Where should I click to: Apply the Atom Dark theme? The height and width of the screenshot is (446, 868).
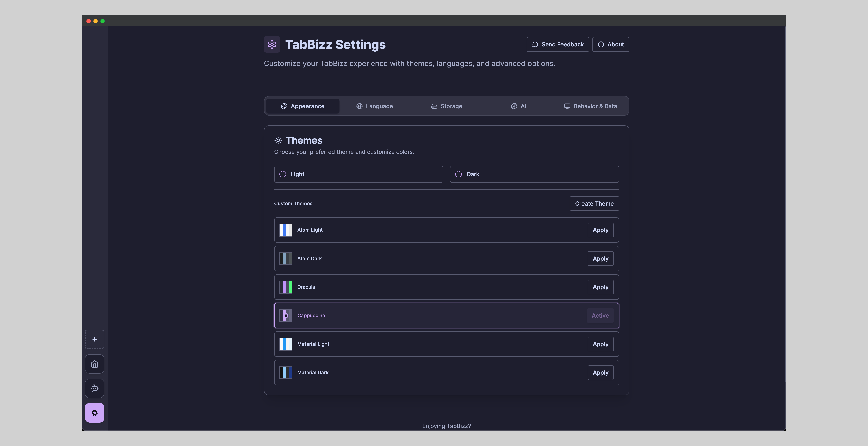[x=600, y=259]
